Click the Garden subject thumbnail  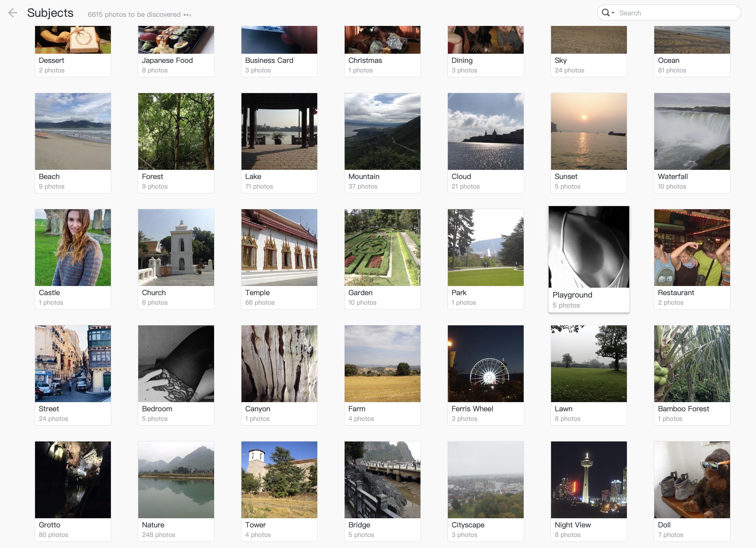tap(382, 247)
